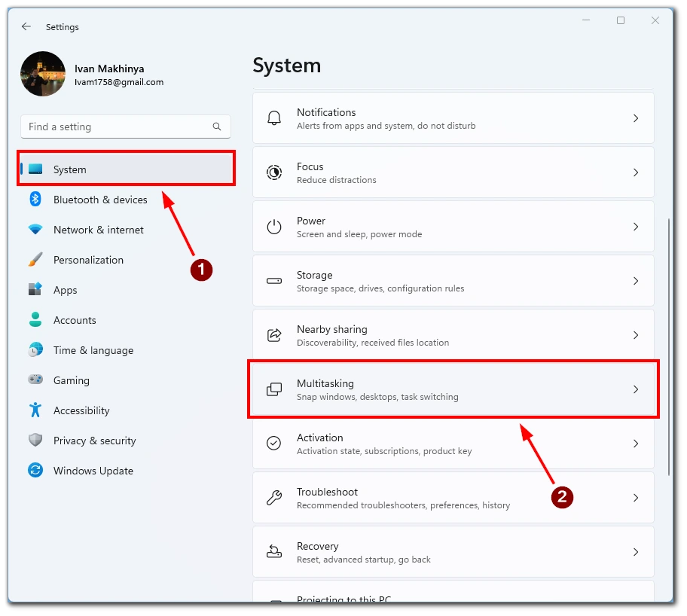Click the Personalization paintbrush icon
This screenshot has height=616, width=687.
coord(35,260)
